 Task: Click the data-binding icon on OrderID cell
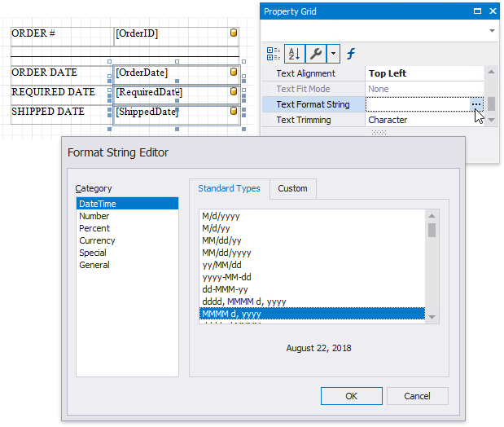(x=234, y=33)
